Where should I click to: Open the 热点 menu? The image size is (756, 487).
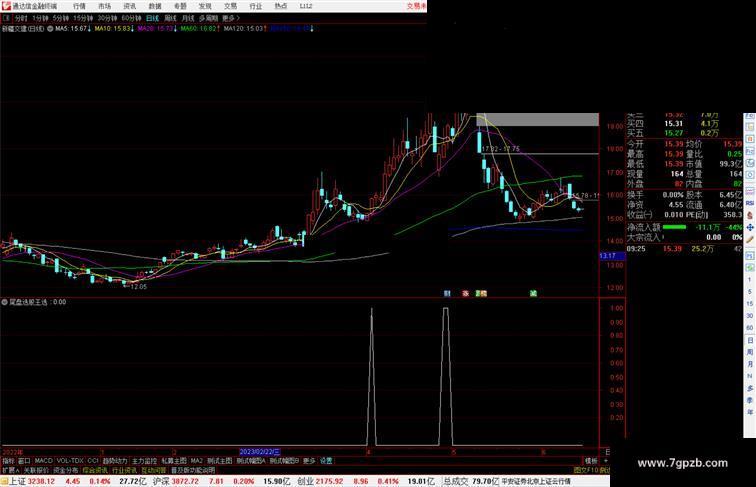coord(281,6)
